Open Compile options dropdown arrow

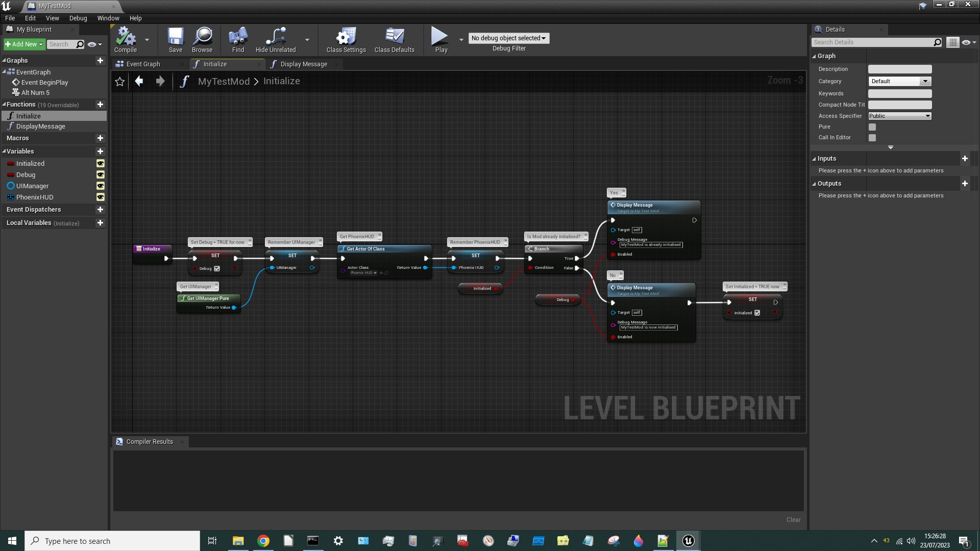point(147,40)
